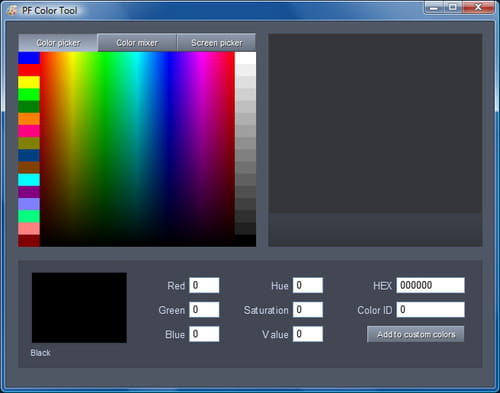Pick the white swatch in grayscale column
The image size is (500, 393).
click(245, 58)
